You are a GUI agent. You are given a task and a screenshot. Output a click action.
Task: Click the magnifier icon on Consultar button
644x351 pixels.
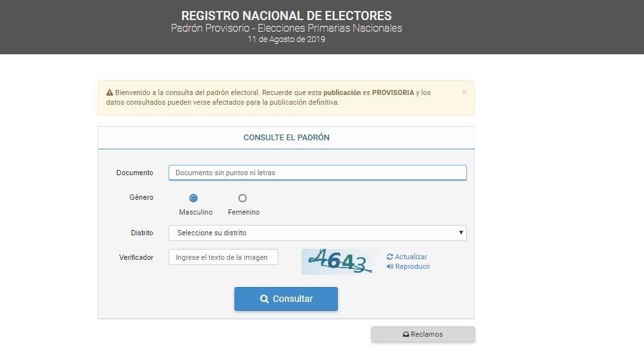coord(264,299)
